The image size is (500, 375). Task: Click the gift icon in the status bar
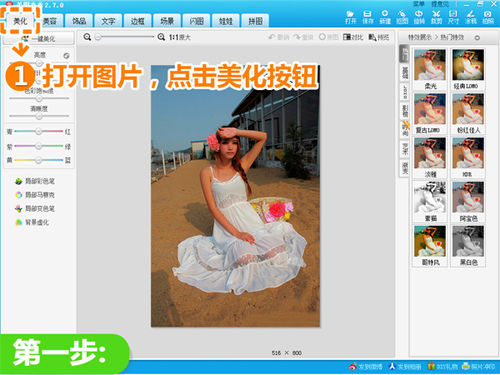(431, 366)
